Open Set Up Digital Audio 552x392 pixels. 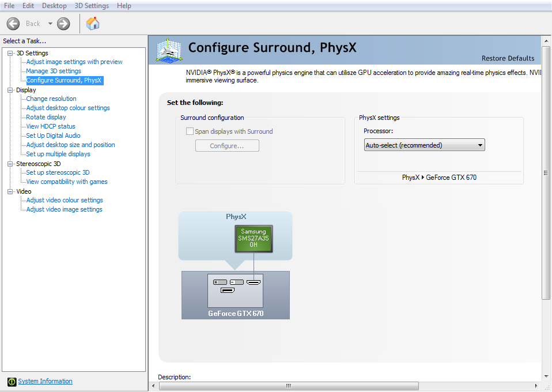(53, 135)
